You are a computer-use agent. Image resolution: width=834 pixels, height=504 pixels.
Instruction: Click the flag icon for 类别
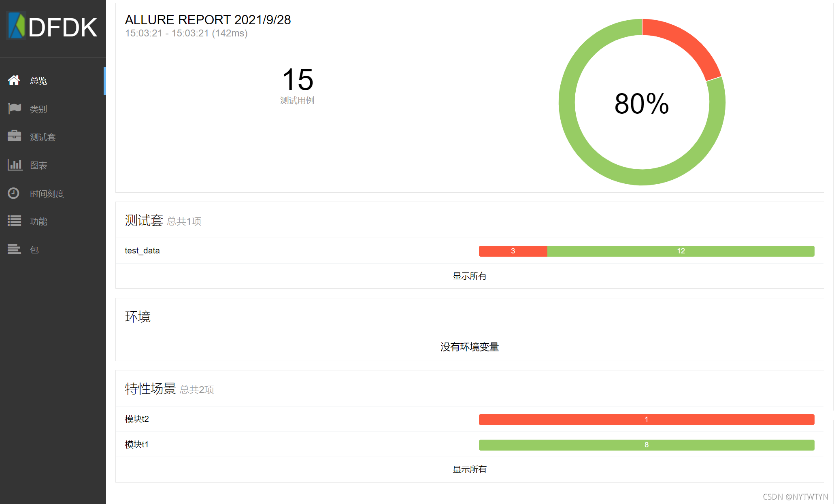[15, 108]
